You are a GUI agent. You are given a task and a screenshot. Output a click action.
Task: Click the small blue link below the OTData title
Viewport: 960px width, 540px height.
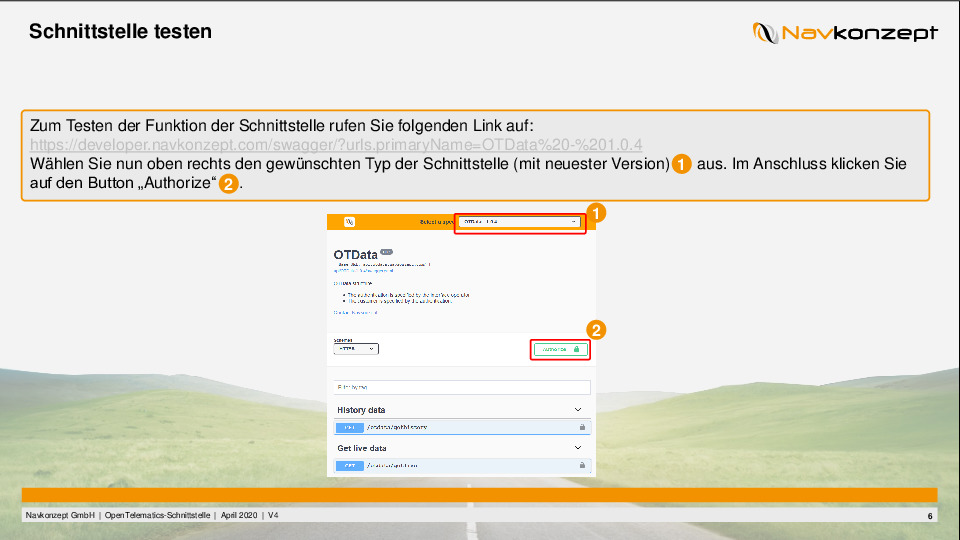point(363,270)
